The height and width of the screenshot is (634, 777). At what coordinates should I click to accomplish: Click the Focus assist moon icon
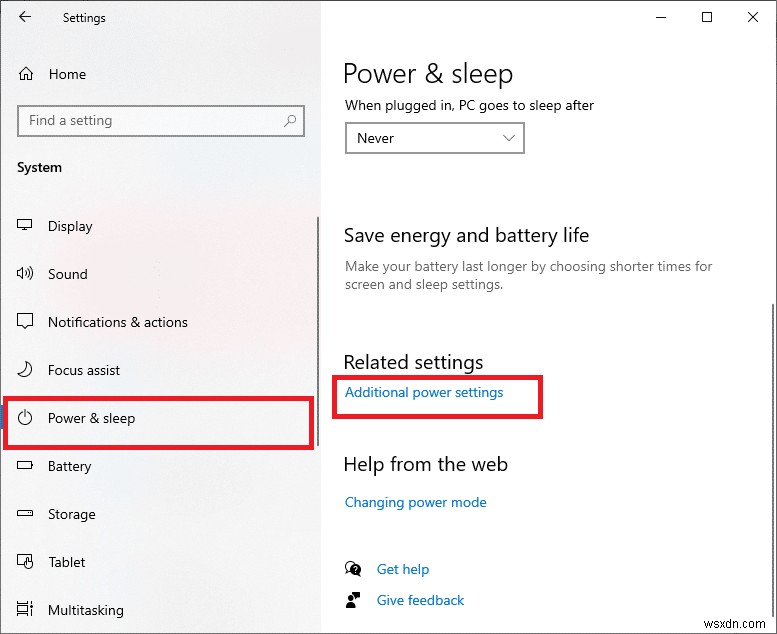click(26, 370)
